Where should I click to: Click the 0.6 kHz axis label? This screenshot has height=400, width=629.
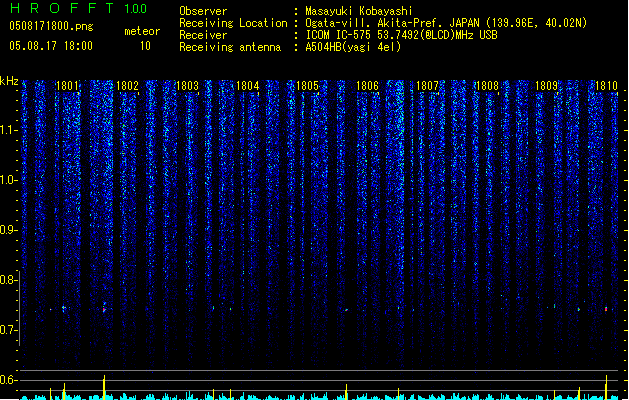click(9, 380)
